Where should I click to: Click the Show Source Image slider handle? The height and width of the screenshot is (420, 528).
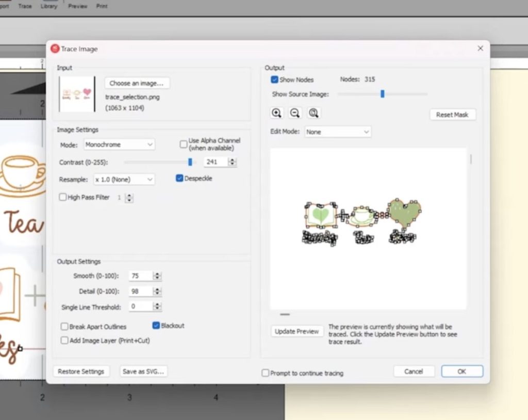(x=383, y=94)
